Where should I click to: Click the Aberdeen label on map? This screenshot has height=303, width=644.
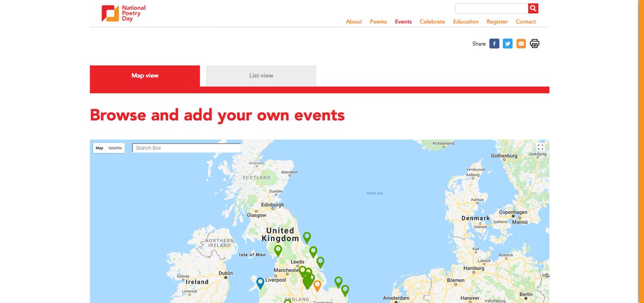click(x=289, y=172)
